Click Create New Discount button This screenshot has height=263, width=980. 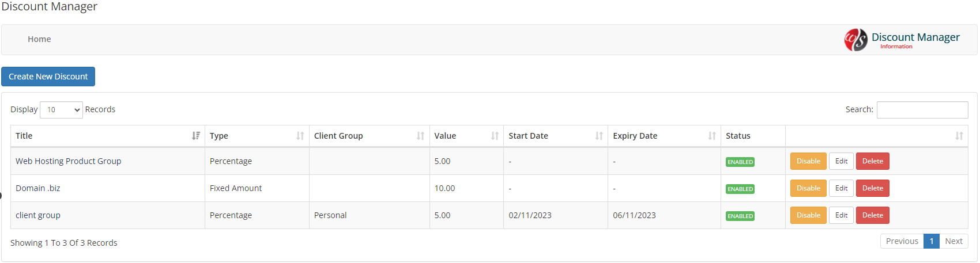click(48, 77)
